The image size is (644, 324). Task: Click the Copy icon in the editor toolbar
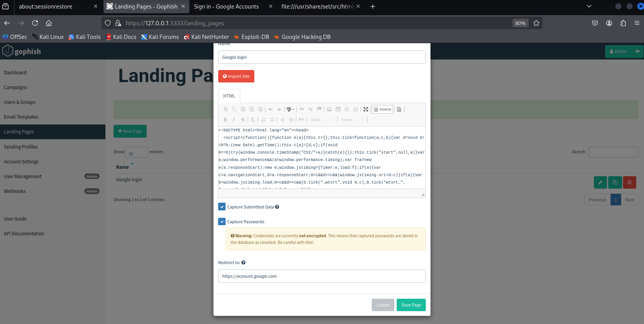(234, 109)
